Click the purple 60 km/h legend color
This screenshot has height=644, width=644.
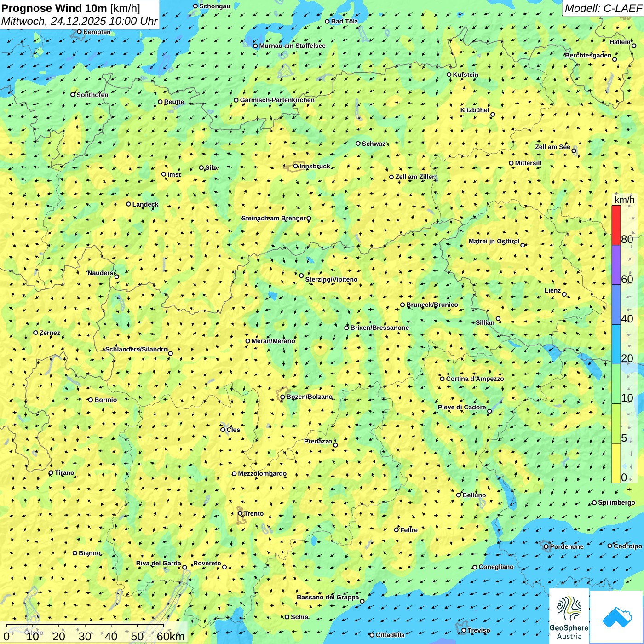tap(616, 265)
